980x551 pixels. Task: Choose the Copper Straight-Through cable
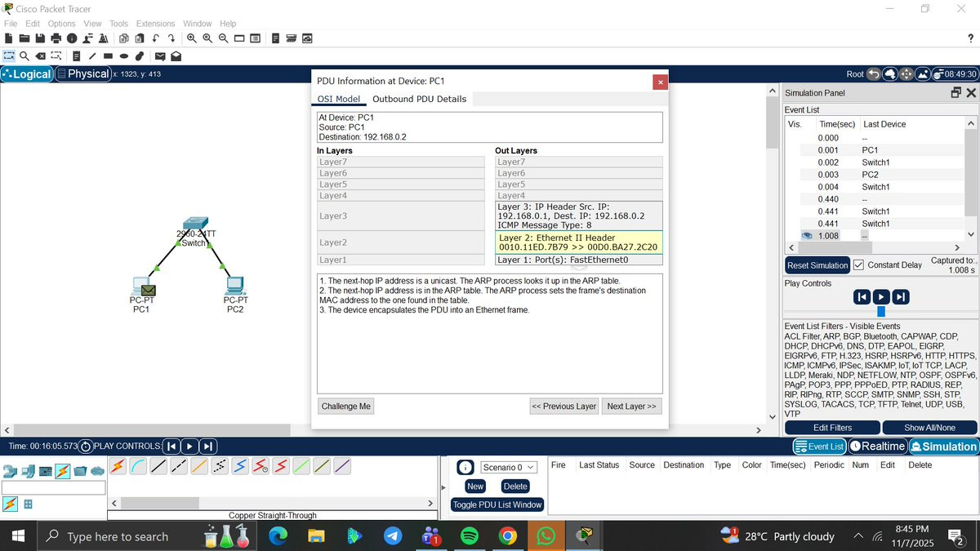[x=158, y=467]
